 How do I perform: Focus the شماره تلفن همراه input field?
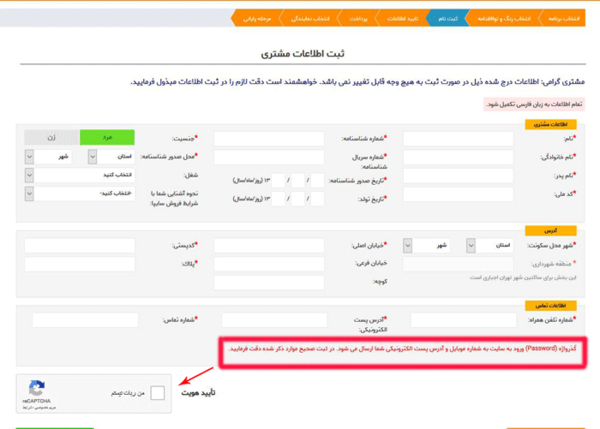tap(463, 320)
